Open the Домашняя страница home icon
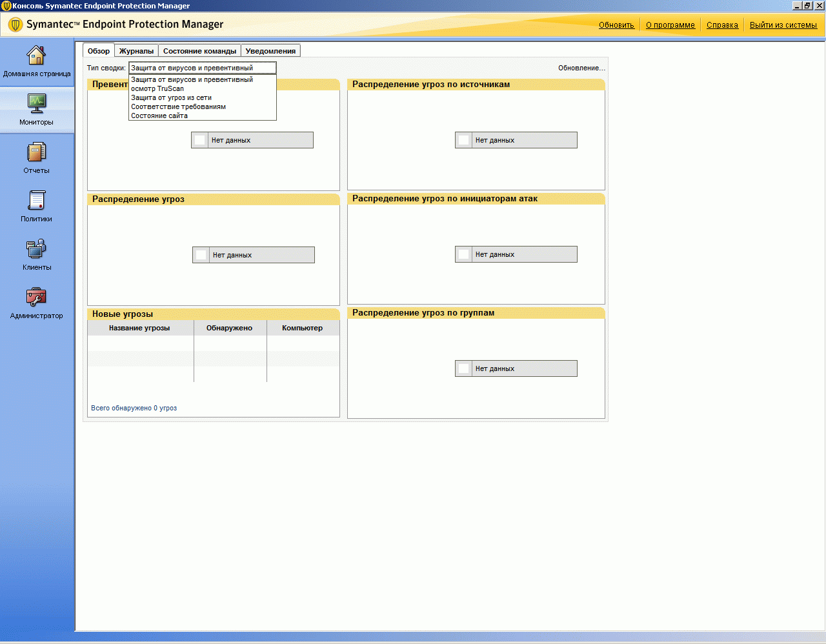 (x=36, y=55)
